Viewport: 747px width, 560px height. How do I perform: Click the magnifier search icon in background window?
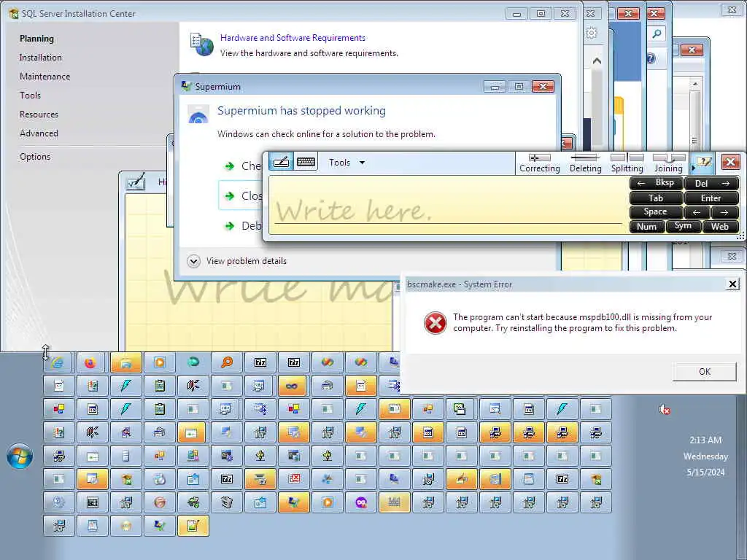pos(657,34)
